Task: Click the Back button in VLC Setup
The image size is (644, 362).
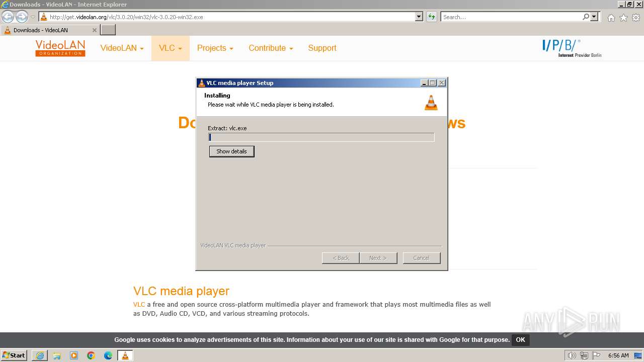Action: point(341,258)
